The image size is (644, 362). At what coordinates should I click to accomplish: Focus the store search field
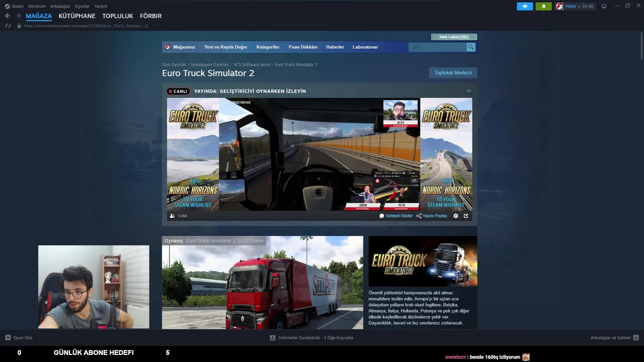point(438,47)
